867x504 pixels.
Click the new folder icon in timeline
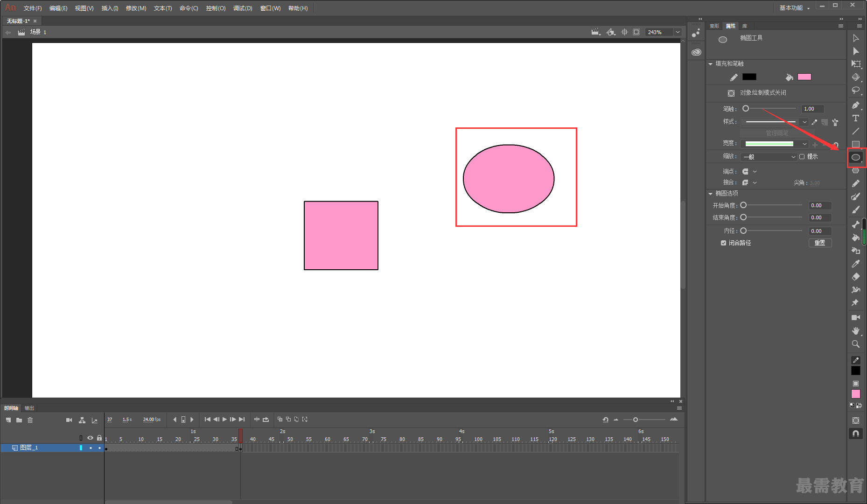[19, 420]
